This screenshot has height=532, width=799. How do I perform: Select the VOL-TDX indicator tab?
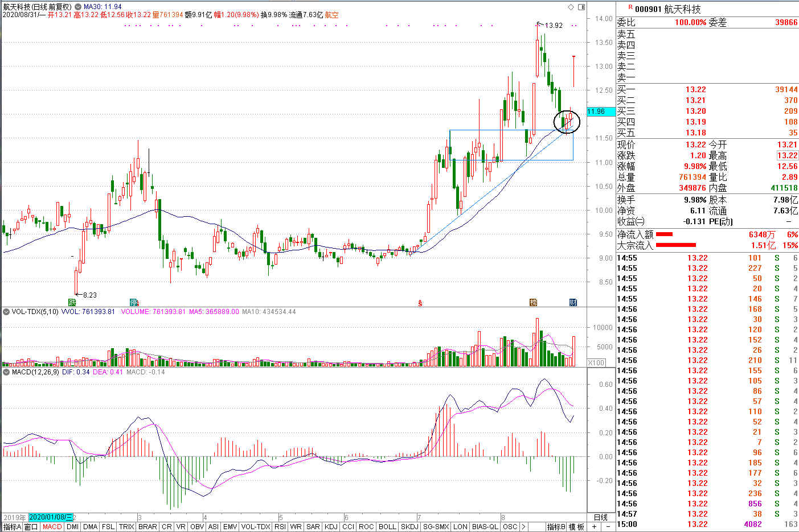[255, 527]
